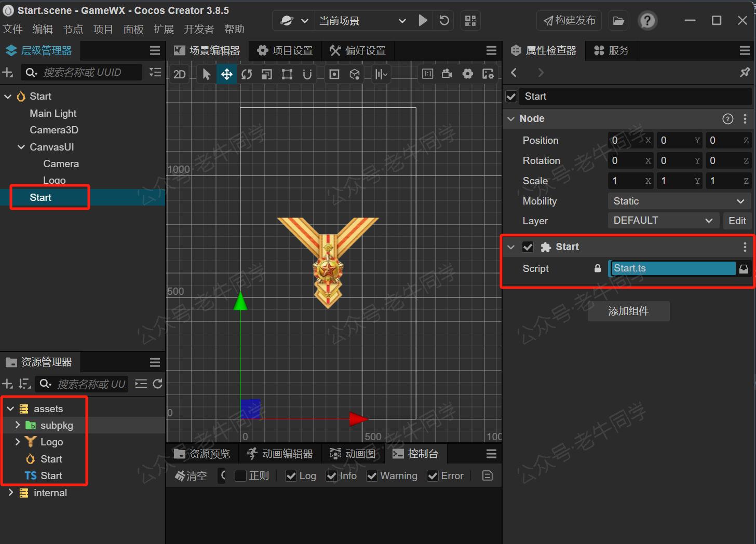The image size is (756, 544).
Task: Click the reference image settings icon
Action: (488, 74)
